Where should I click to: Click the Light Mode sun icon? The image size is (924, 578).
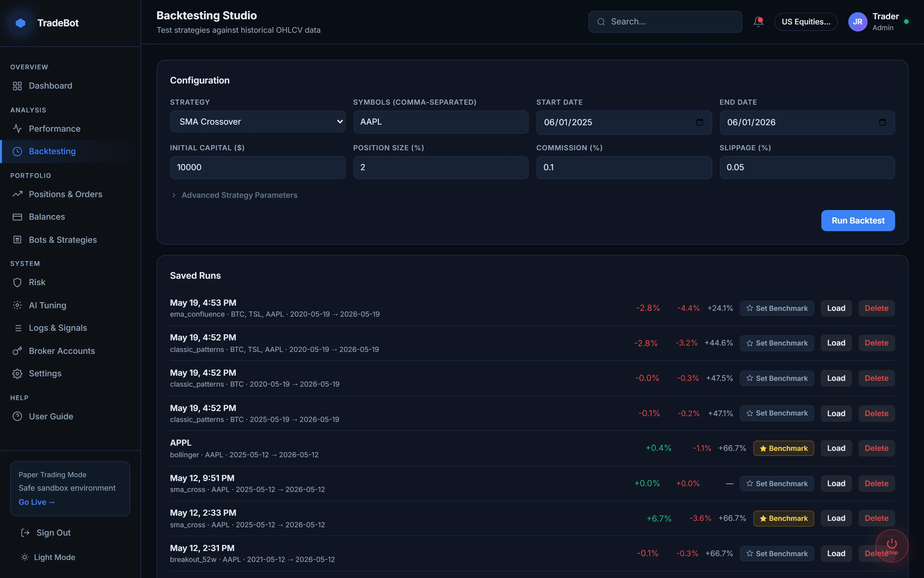pos(24,557)
